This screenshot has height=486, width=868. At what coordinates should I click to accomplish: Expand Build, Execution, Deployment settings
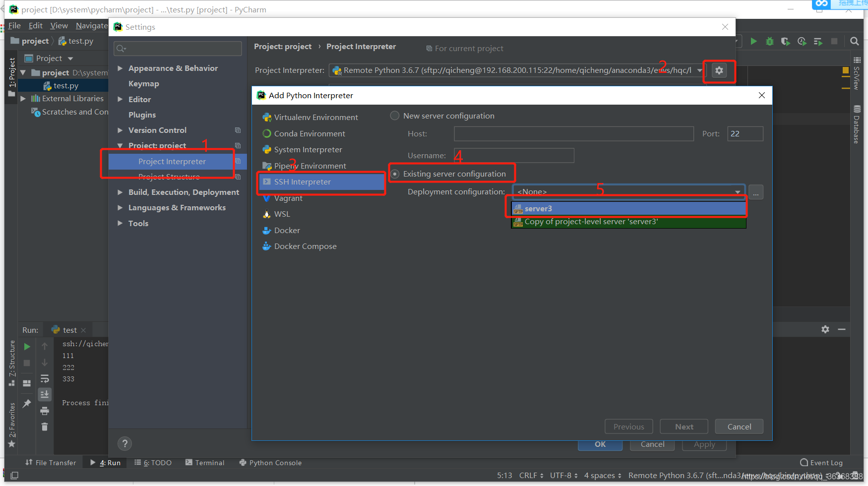(120, 192)
